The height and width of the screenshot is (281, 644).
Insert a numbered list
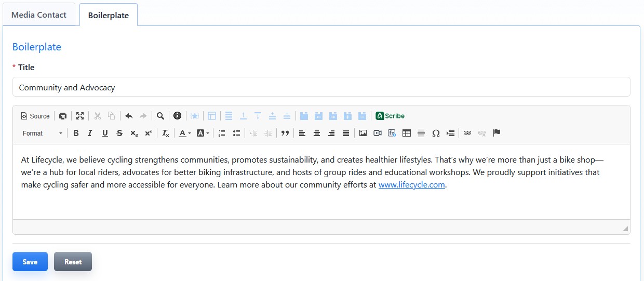point(222,133)
